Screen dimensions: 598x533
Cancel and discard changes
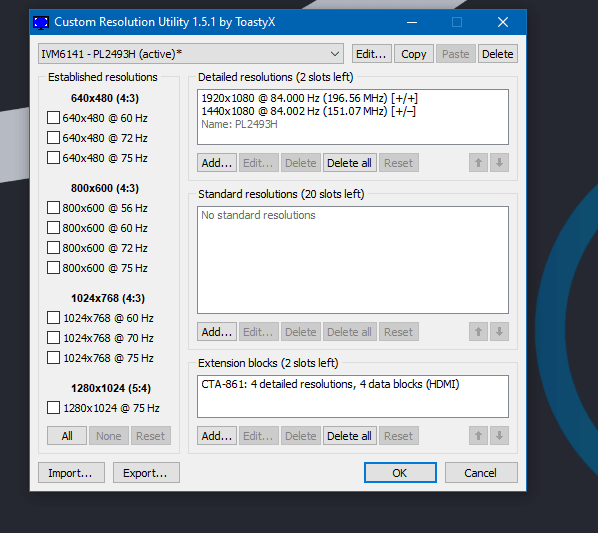tap(481, 473)
